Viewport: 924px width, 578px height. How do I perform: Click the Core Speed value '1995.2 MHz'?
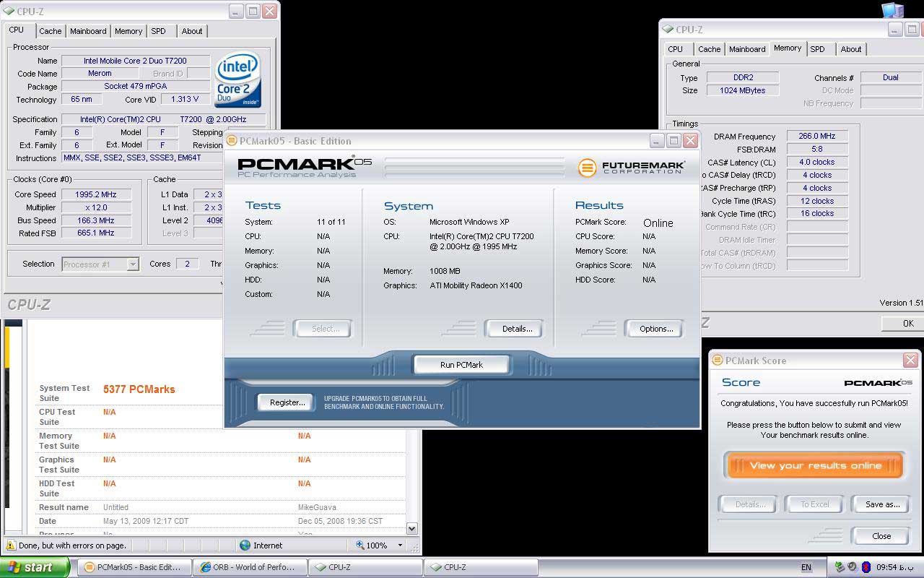tap(96, 195)
